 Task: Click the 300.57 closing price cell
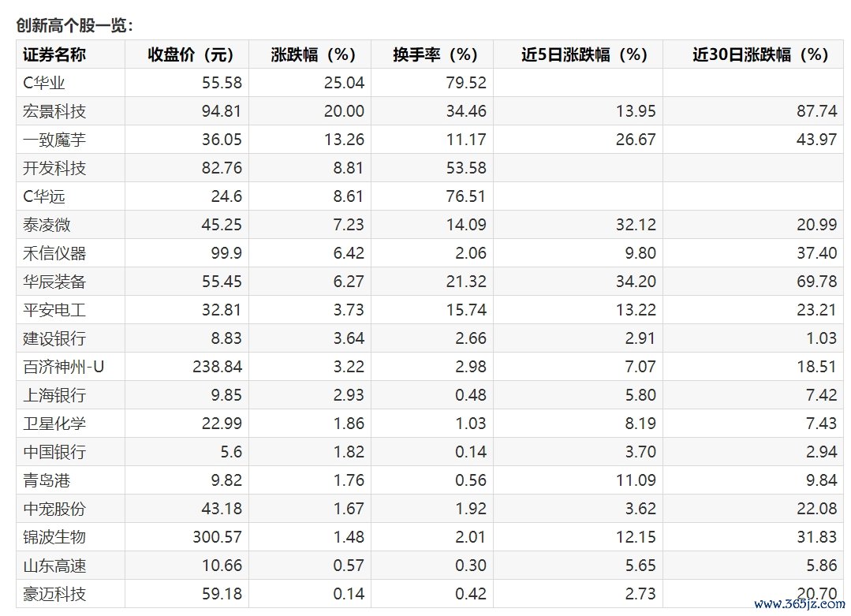[x=217, y=537]
